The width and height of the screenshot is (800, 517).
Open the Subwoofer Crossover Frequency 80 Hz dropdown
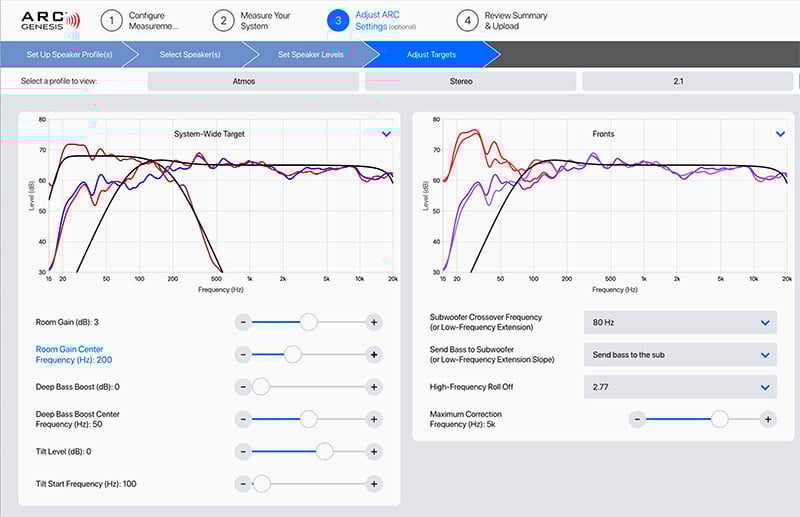click(x=680, y=322)
